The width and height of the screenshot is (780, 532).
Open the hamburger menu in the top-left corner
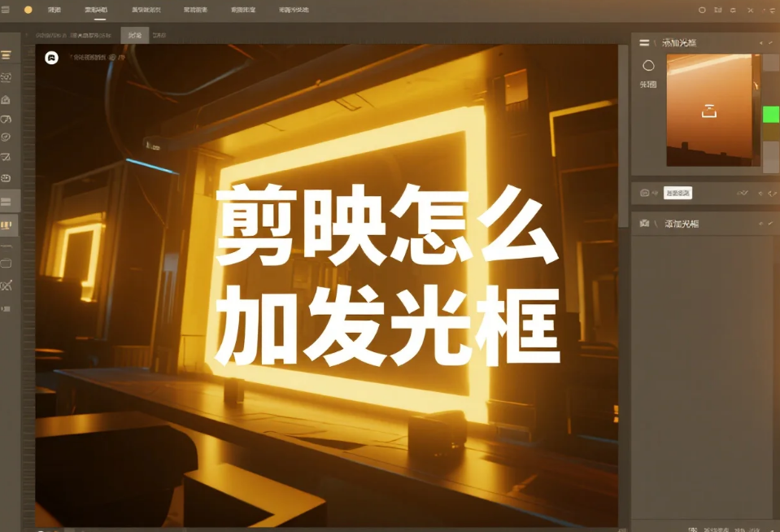(x=5, y=10)
